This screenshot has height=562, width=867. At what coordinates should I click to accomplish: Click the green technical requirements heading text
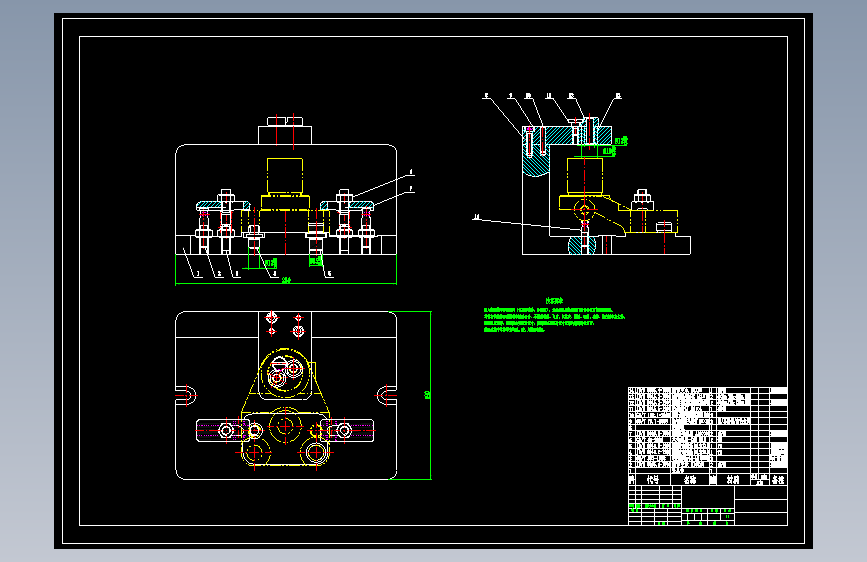[x=554, y=301]
